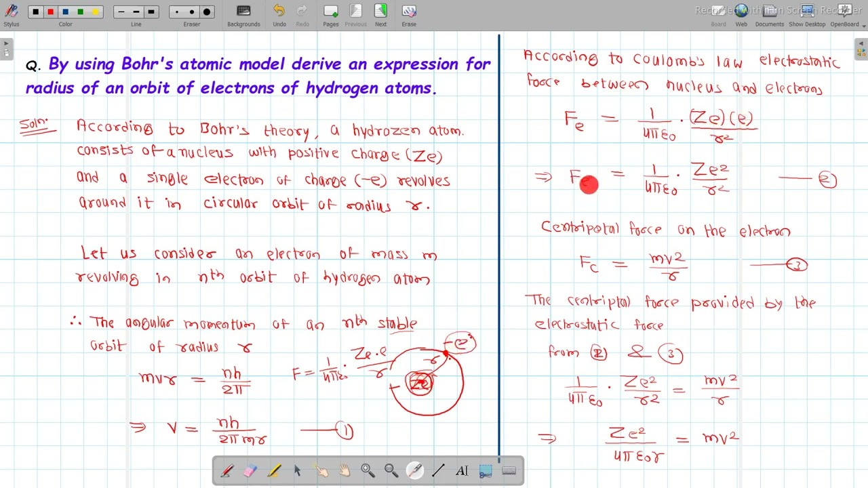Select the Interact with items finger tool
868x488 pixels.
(x=321, y=470)
